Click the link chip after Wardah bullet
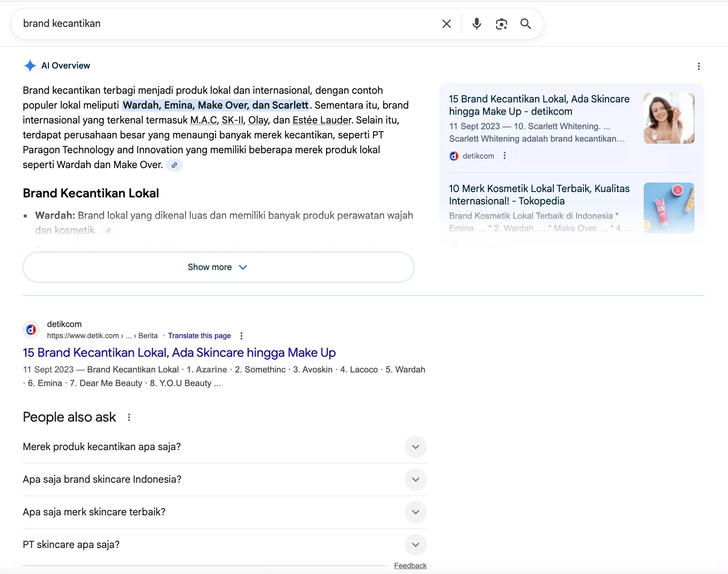The height and width of the screenshot is (574, 728). (x=108, y=231)
